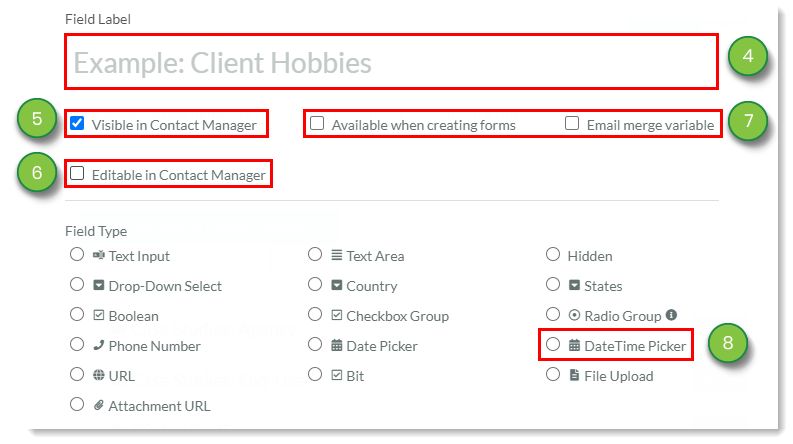This screenshot has height=444, width=793.
Task: Choose Attachment URL radio button
Action: coord(77,404)
